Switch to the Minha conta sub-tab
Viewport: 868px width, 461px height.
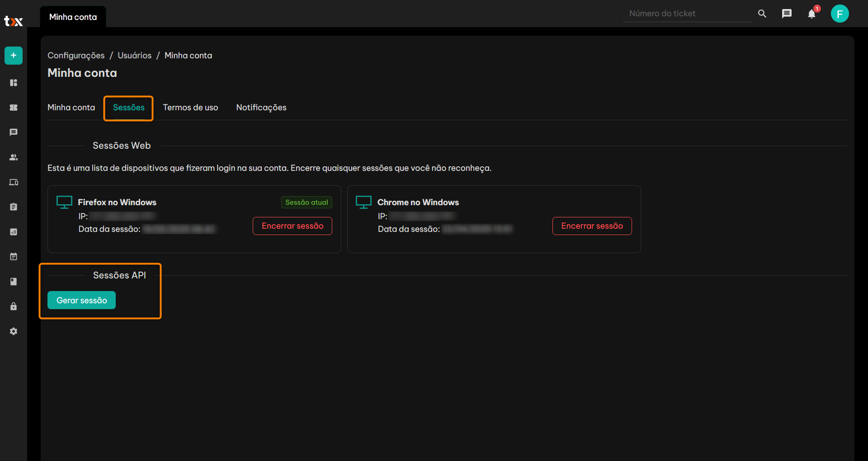click(71, 108)
